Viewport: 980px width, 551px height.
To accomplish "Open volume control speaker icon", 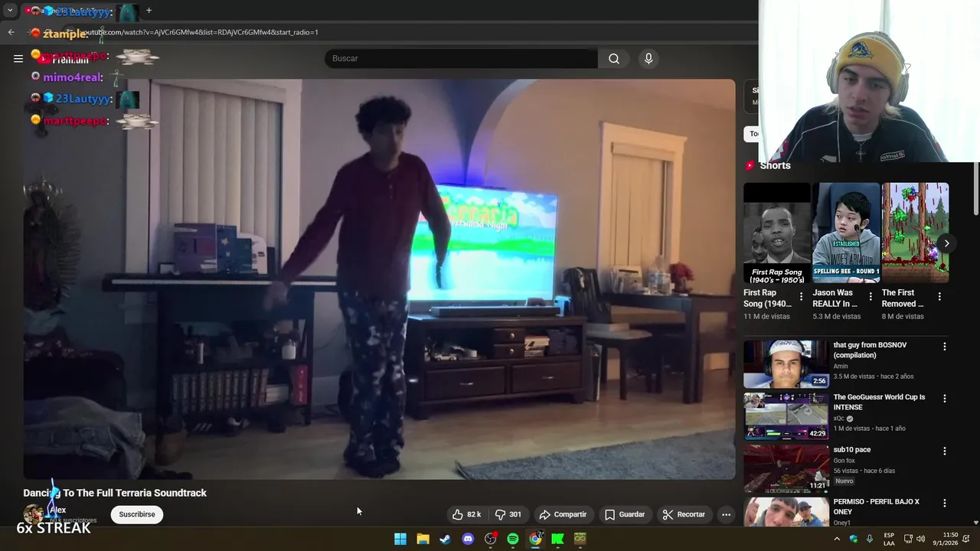I will 922,539.
